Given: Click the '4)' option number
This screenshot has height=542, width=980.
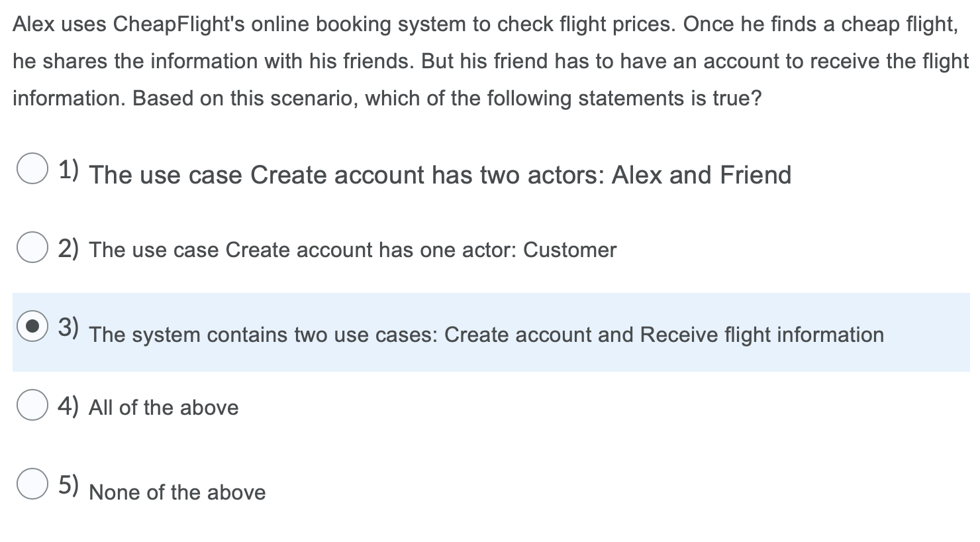Looking at the screenshot, I should click(69, 406).
